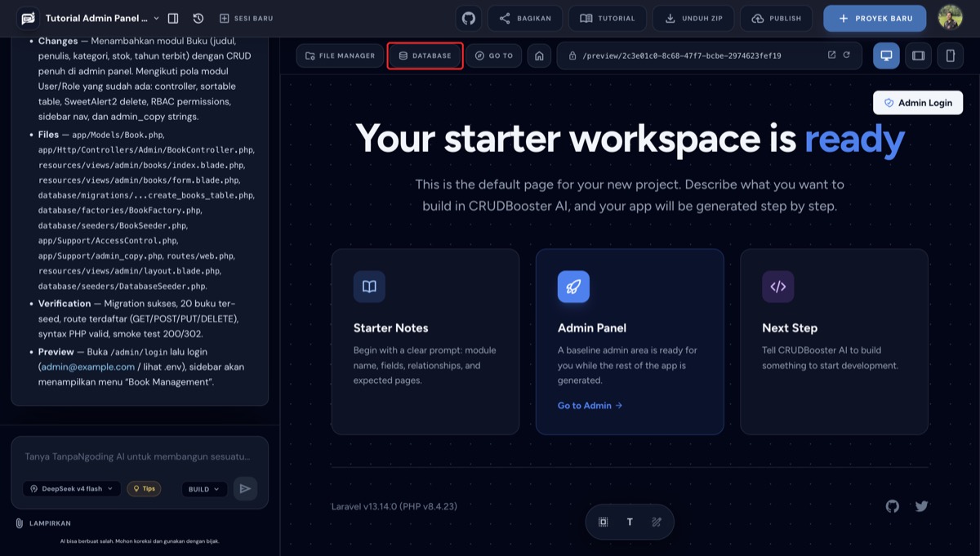Click the Tips pill button
Image resolution: width=980 pixels, height=556 pixels.
pyautogui.click(x=144, y=489)
